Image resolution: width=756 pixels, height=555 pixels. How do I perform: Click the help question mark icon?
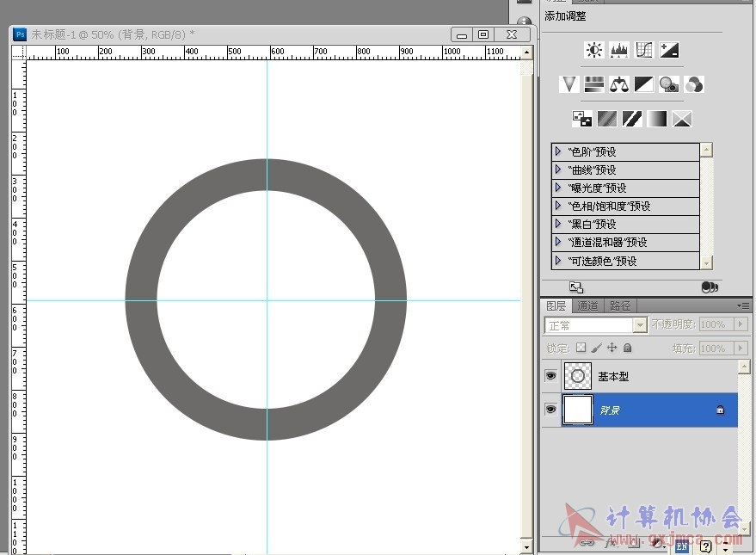(x=705, y=546)
